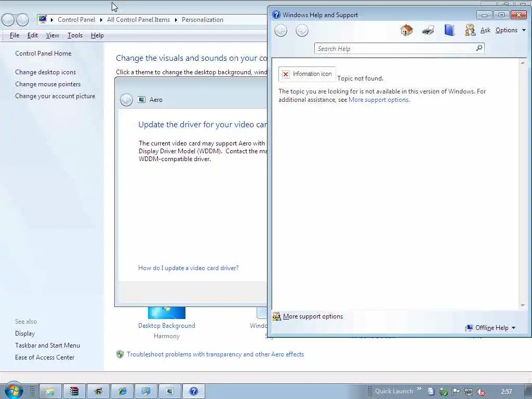Click How do I update a video card driver?
This screenshot has width=532, height=399.
pos(188,268)
